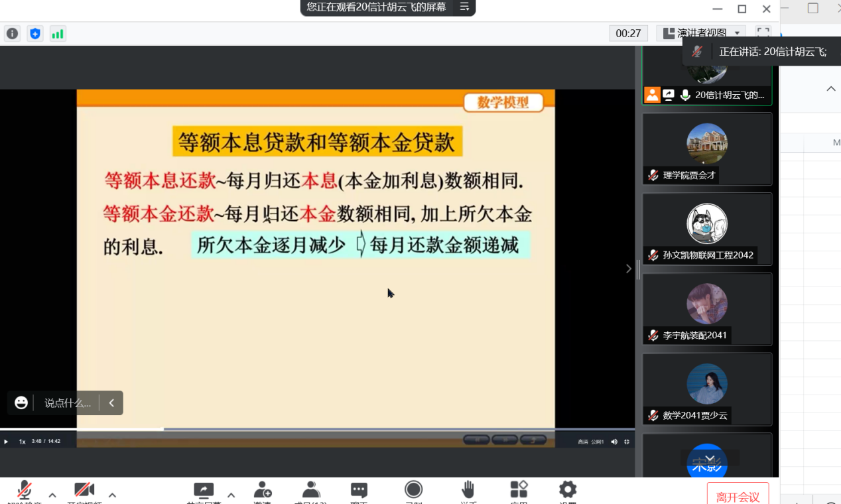Screen dimensions: 841x504
Task: Check the green network signal icon
Action: (58, 33)
